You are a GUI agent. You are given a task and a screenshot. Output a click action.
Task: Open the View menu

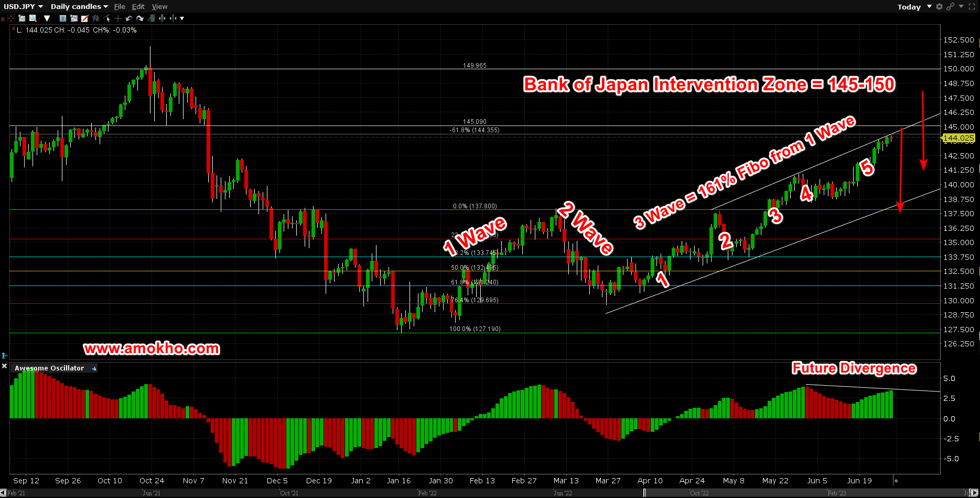tap(159, 6)
